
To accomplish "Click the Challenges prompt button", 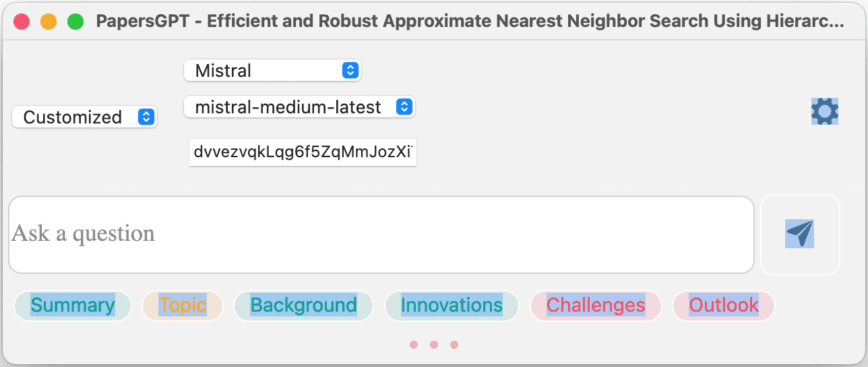I will pos(596,306).
